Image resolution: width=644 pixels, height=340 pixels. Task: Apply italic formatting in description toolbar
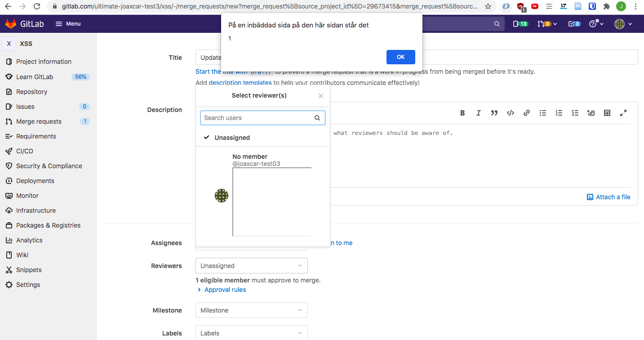pyautogui.click(x=479, y=113)
